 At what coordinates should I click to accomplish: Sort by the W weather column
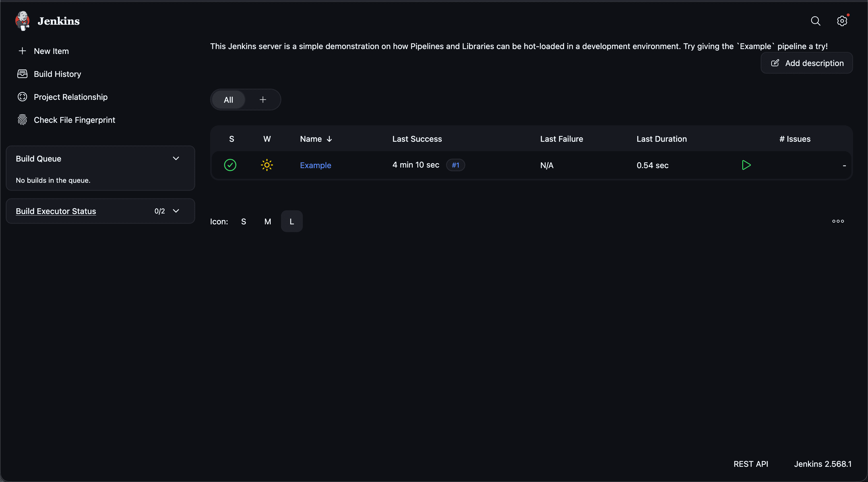(x=267, y=139)
